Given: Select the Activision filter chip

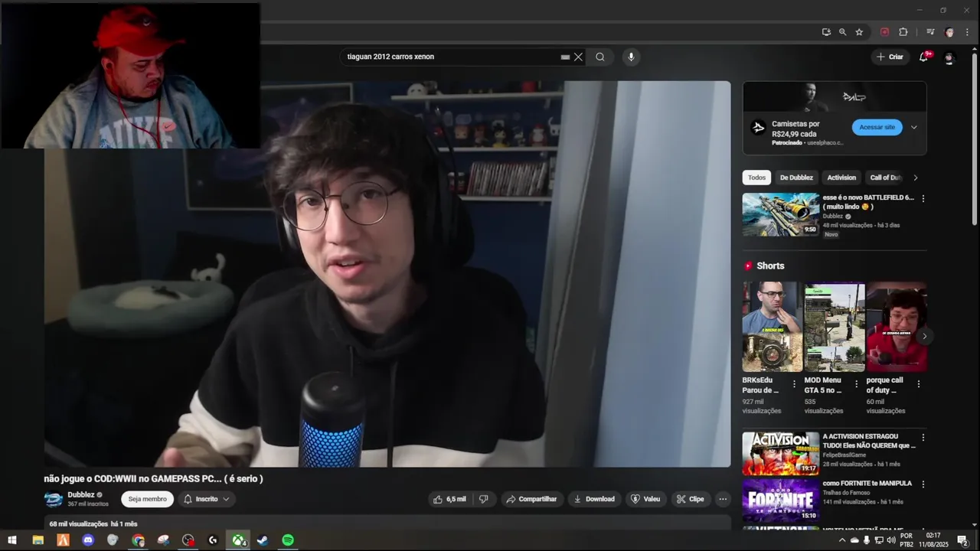Looking at the screenshot, I should (841, 178).
